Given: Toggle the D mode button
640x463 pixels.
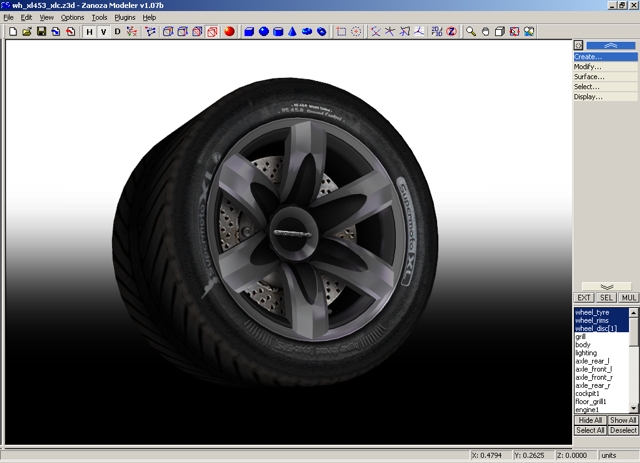Looking at the screenshot, I should 117,32.
